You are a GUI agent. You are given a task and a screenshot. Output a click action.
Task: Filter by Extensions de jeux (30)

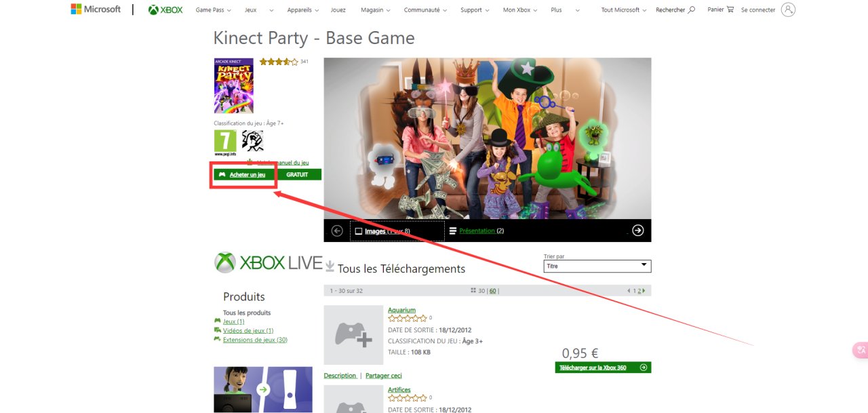[x=255, y=340]
